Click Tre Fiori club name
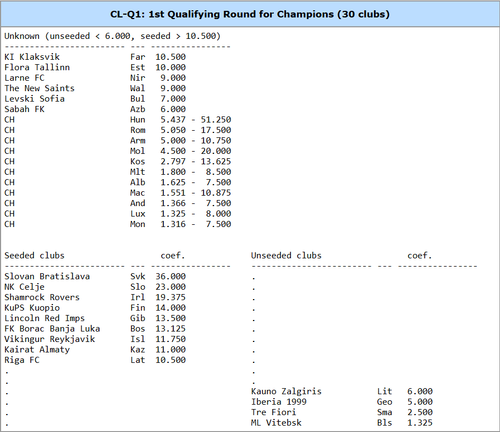The height and width of the screenshot is (432, 500). coord(273,412)
